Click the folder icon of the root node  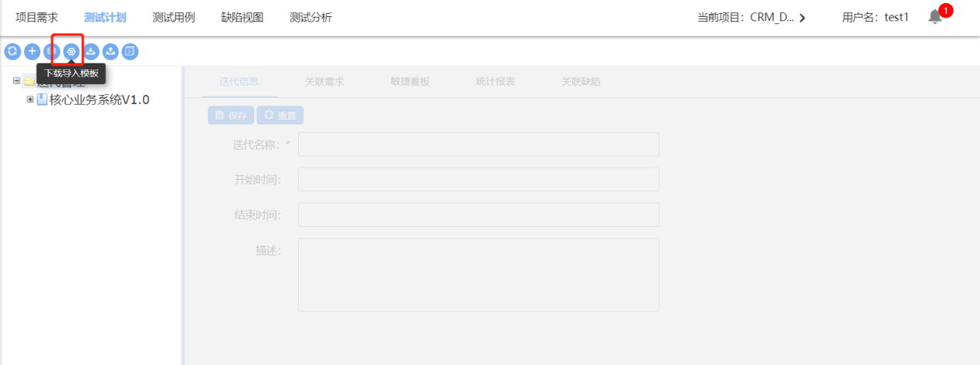29,81
